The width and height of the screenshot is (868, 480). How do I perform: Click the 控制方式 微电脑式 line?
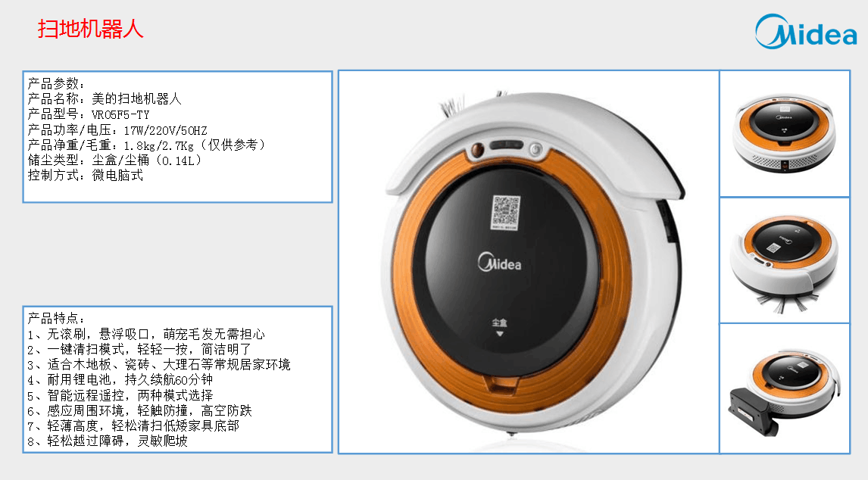[x=86, y=176]
